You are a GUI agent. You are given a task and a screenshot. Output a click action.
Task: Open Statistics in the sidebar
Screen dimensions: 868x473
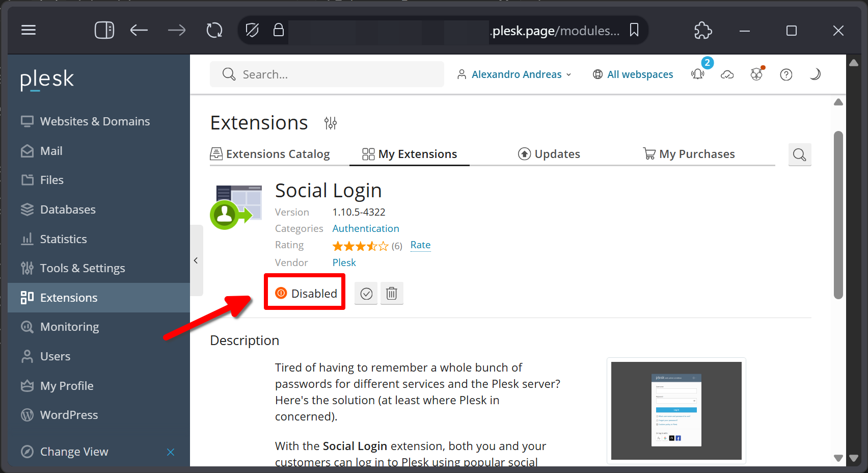[x=99, y=239]
